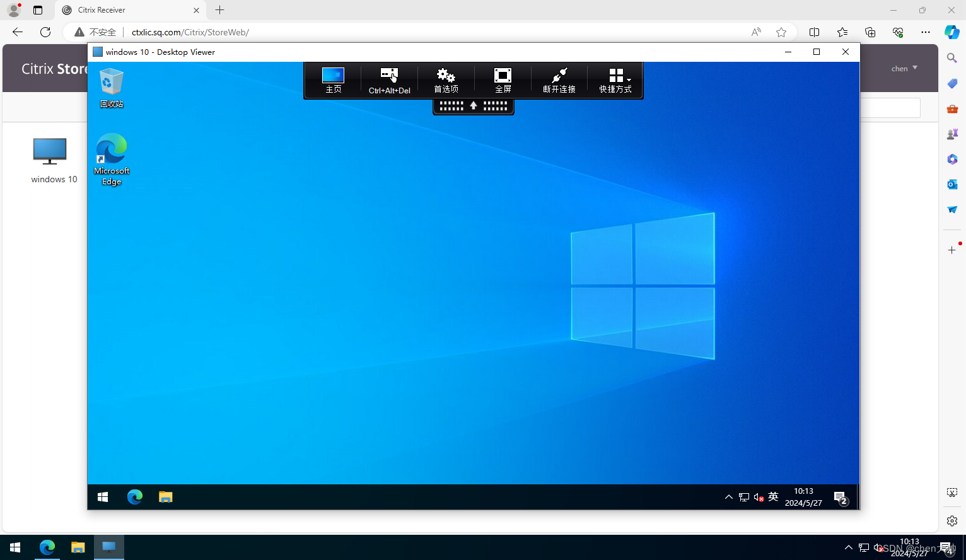Open Games chess icon in Edge sidebar

[952, 134]
